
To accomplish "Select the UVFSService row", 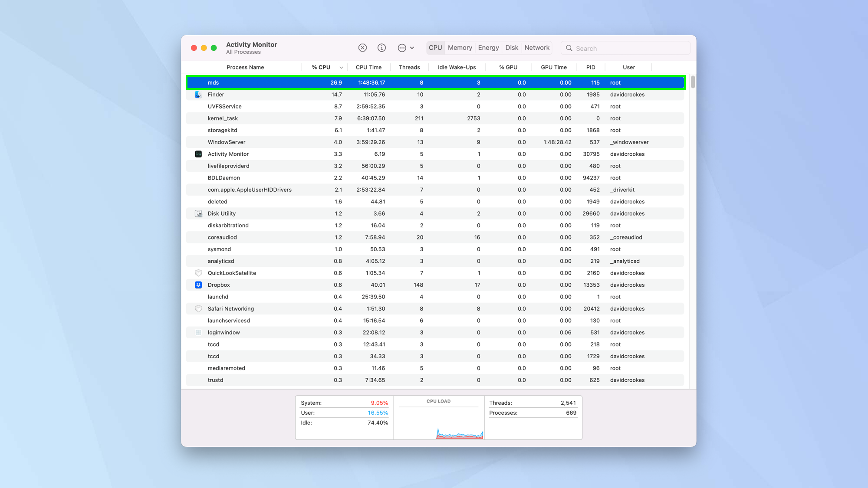I will (435, 106).
